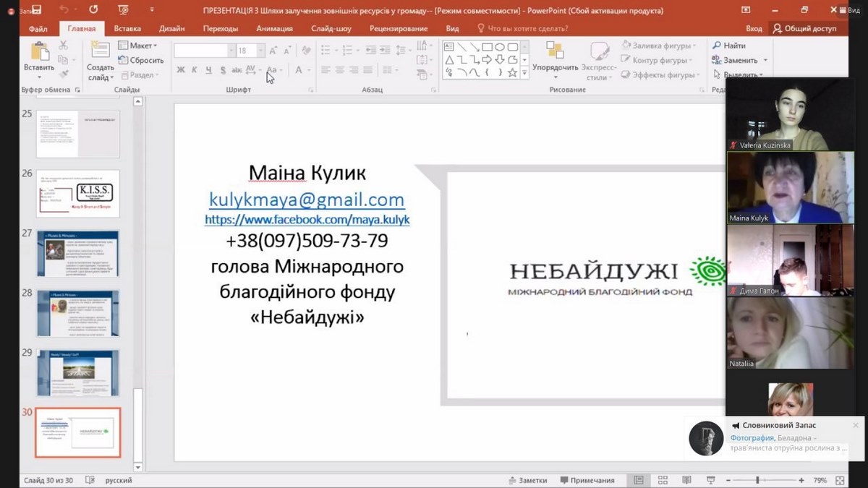Open the Вставка ribbon tab
This screenshot has width=868, height=488.
(x=127, y=28)
